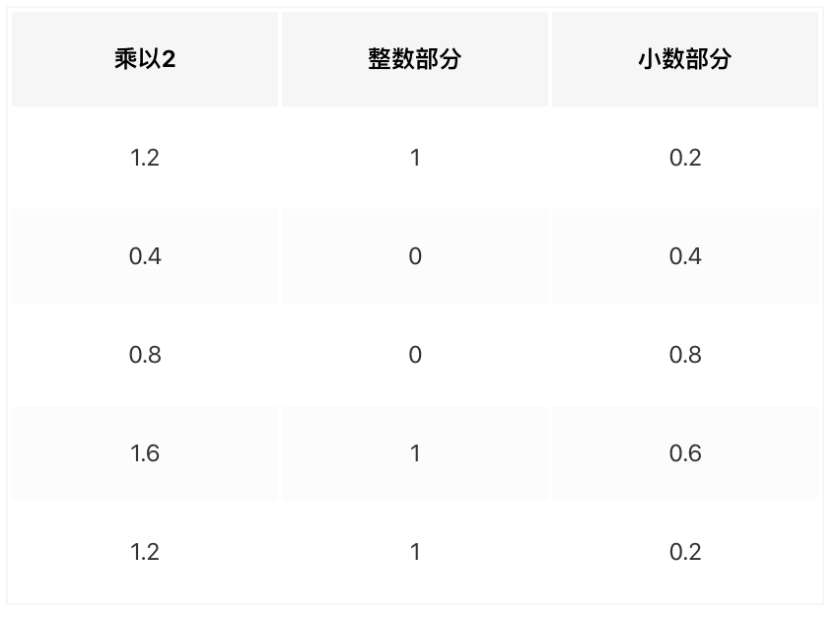Click the 小数部分 column header

[x=685, y=59]
